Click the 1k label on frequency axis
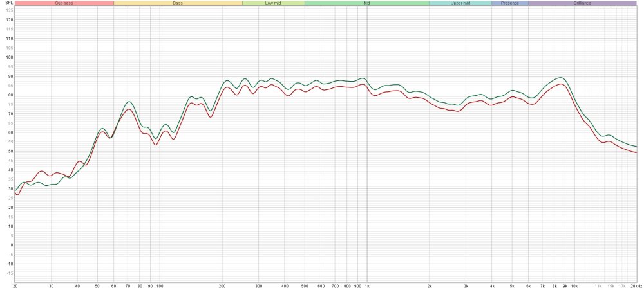Viewport: 644px width, 290px height. pos(367,285)
